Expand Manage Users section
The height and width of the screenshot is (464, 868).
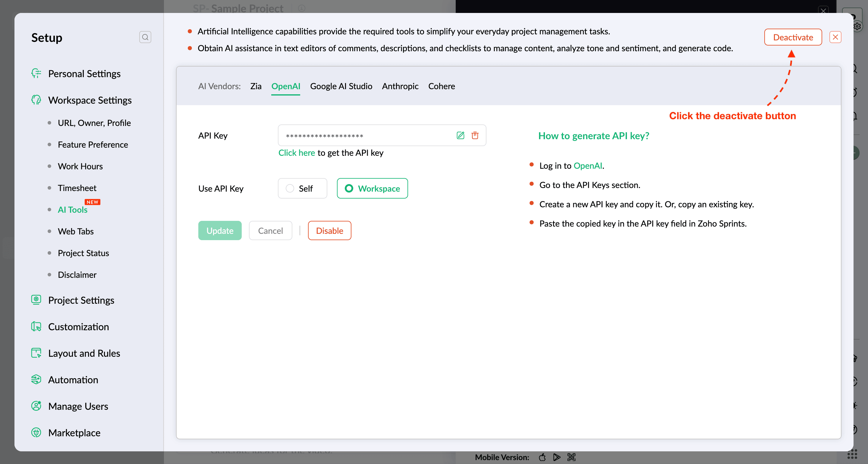click(x=78, y=406)
